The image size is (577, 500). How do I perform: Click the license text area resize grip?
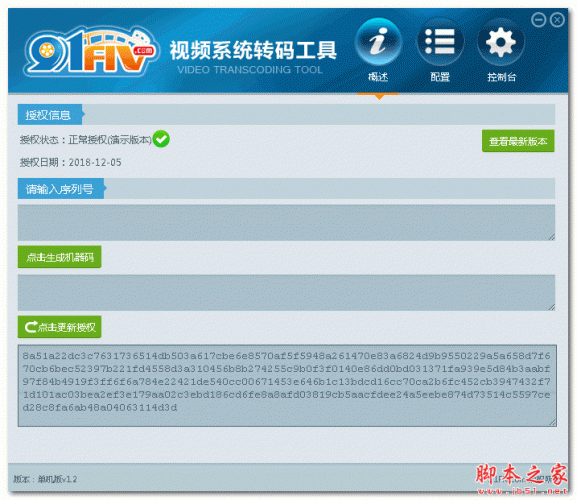(x=552, y=423)
